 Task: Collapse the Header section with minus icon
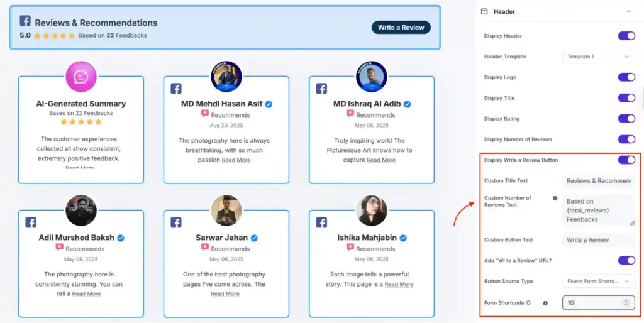(x=629, y=11)
